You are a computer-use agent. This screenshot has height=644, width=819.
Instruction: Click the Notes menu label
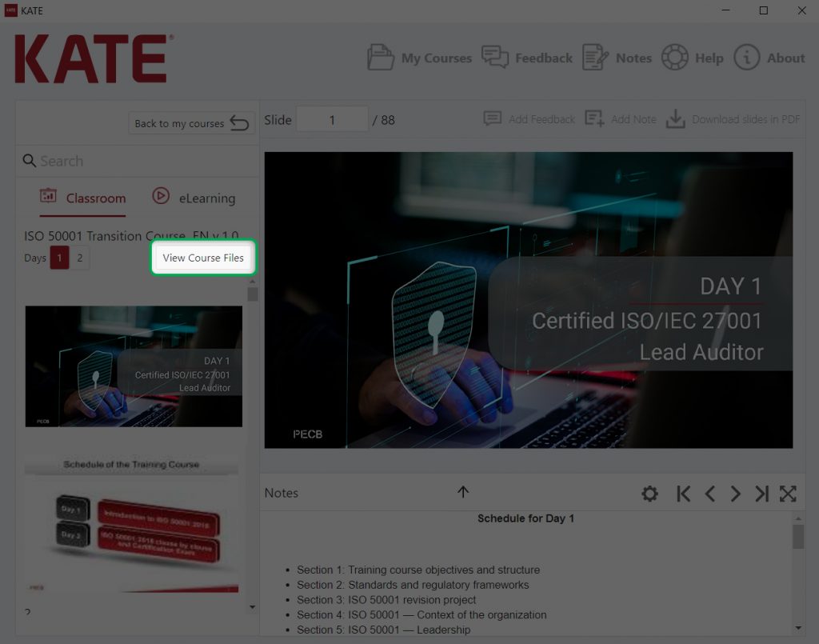pos(633,58)
